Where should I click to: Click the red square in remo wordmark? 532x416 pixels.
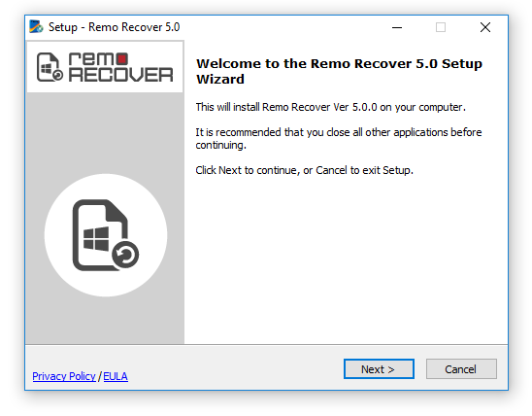coord(122,58)
